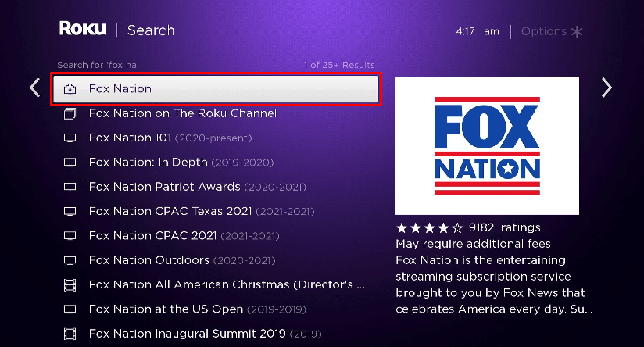Open Fox Nation Patriot Awards result

(165, 187)
